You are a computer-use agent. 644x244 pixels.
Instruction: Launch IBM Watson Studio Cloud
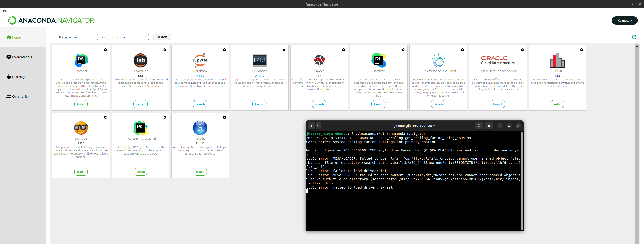[x=438, y=104]
